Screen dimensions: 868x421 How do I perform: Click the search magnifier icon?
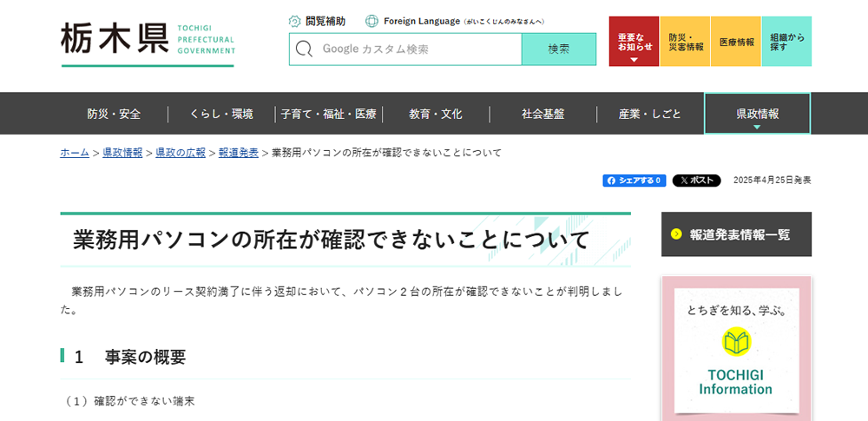[304, 49]
